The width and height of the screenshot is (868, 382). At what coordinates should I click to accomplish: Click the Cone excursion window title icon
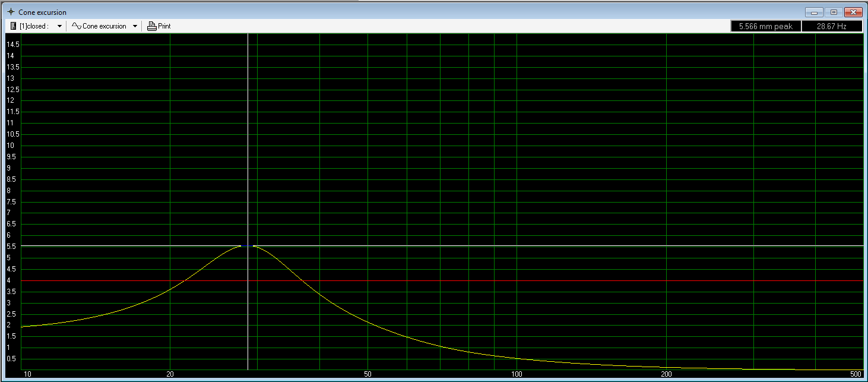11,12
